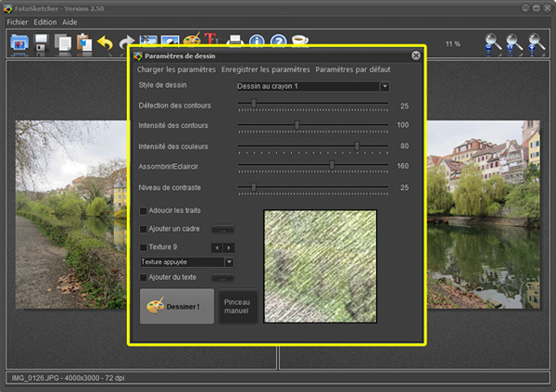556x392 pixels.
Task: Click the printer icon in toolbar
Action: pyautogui.click(x=235, y=43)
